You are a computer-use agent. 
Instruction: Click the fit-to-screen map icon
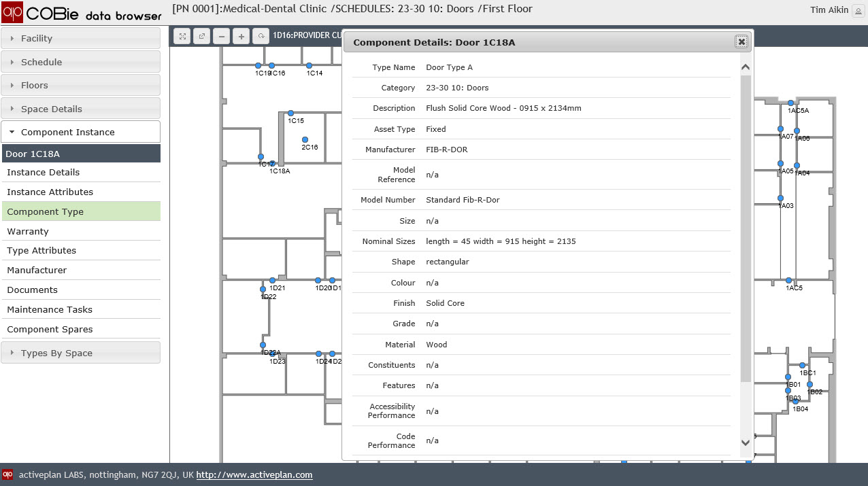click(182, 36)
